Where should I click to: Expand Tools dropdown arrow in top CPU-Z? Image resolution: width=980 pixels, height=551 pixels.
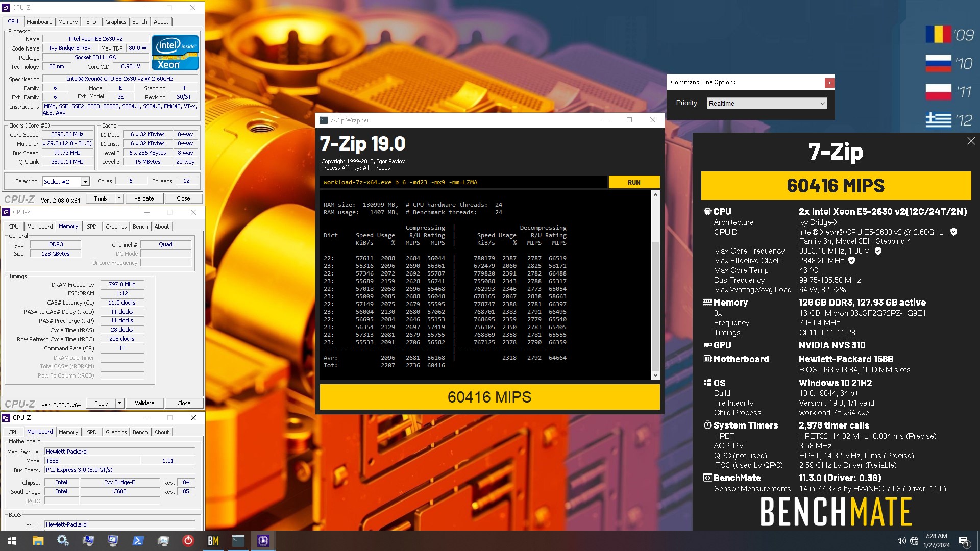(119, 198)
